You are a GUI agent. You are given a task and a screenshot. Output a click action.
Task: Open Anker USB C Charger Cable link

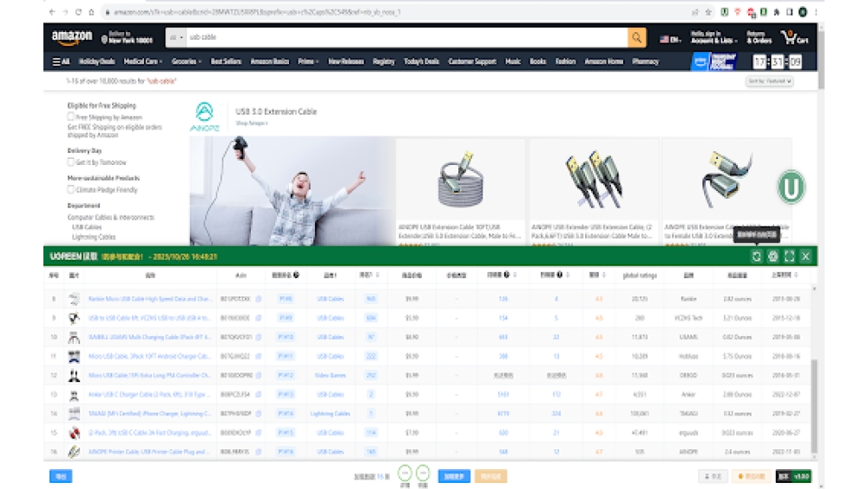(x=150, y=395)
